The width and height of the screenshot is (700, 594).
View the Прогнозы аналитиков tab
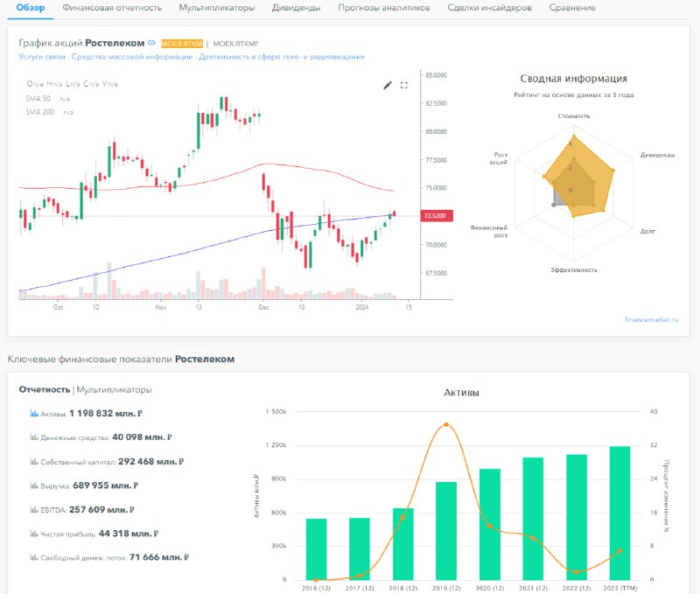[384, 8]
